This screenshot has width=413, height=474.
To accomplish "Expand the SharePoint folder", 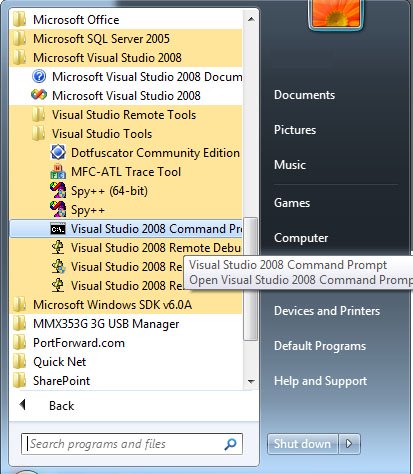I will coord(126,381).
